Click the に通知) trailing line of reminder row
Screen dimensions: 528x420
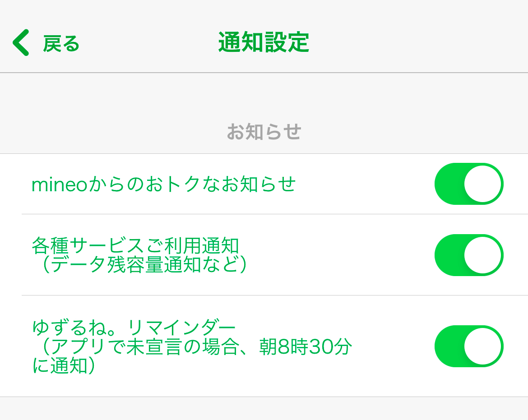click(x=64, y=366)
